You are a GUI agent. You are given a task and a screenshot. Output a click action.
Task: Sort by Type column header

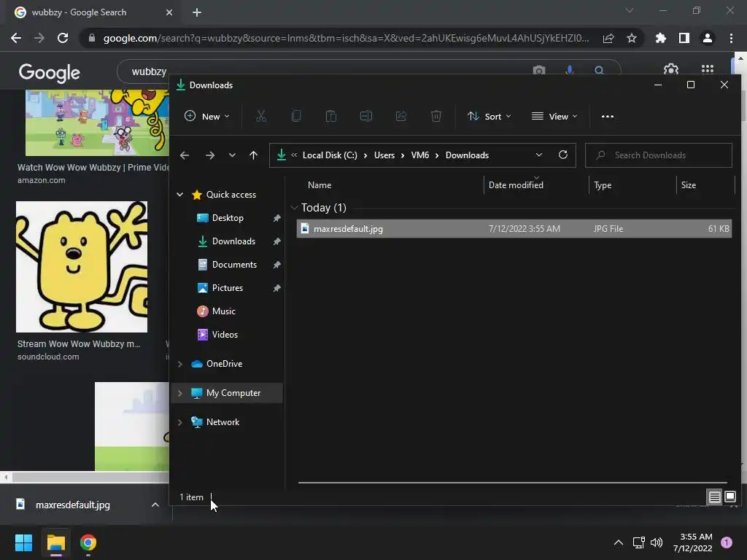point(603,185)
